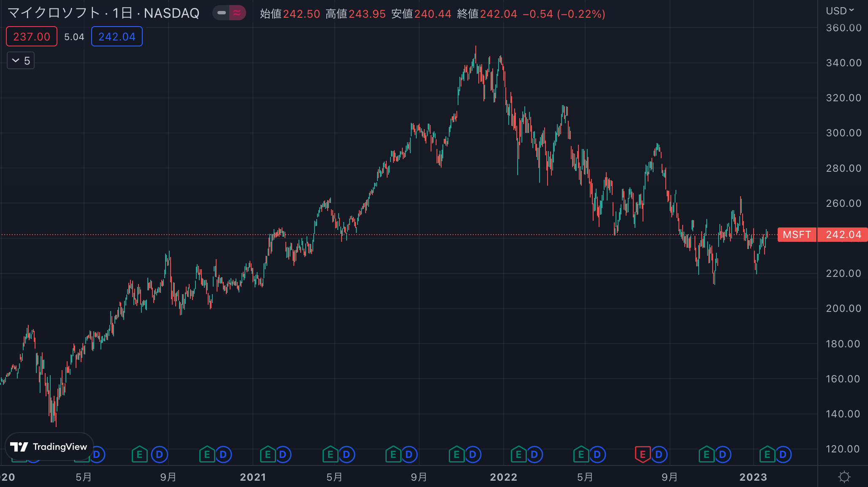Click the November 2022 dividend D marker
Screen dimensions: 868x487
[x=723, y=455]
